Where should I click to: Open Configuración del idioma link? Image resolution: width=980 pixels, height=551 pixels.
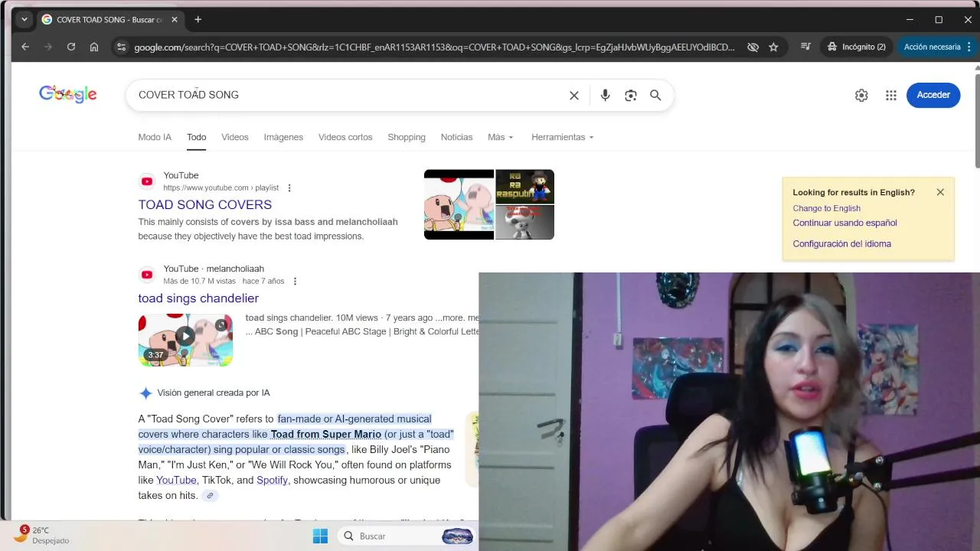(x=842, y=243)
